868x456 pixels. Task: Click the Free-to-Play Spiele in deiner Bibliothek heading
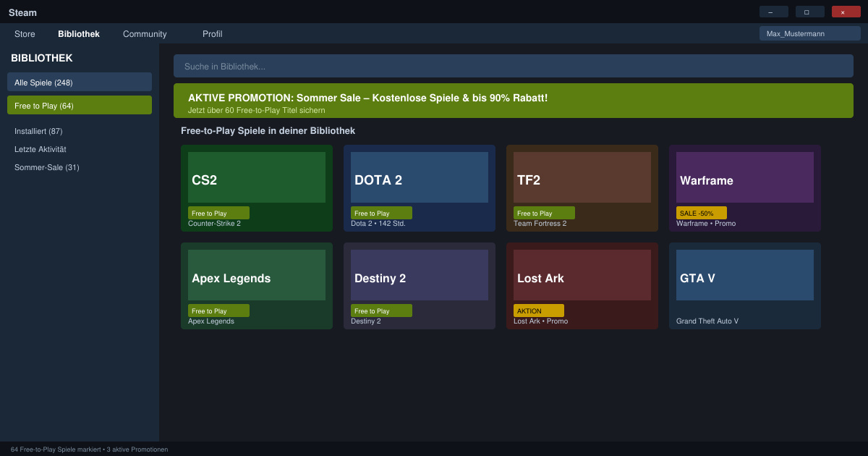268,131
